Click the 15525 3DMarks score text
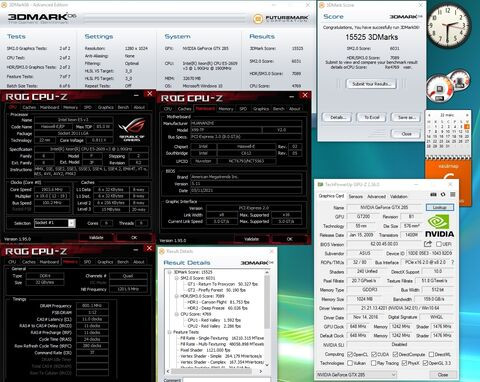This screenshot has width=480, height=382. (371, 37)
